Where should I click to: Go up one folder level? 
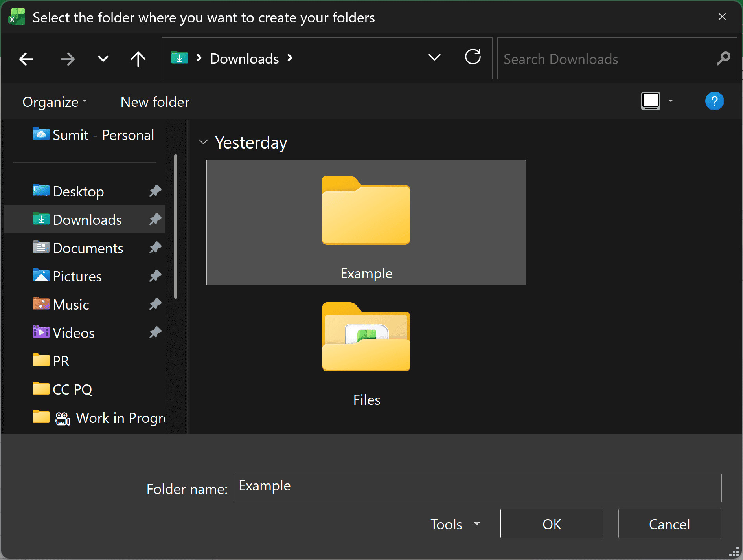point(138,59)
